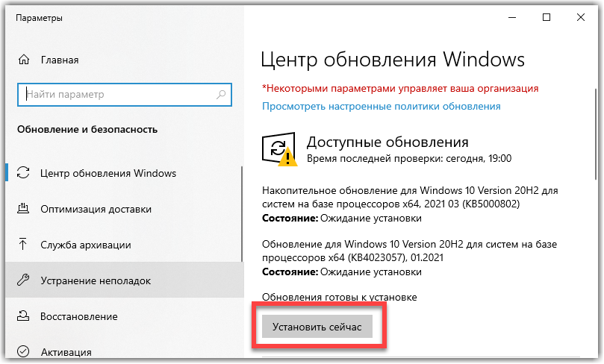Open Центр обновления Windows via sidebar sync icon
The width and height of the screenshot is (604, 364).
(x=23, y=173)
